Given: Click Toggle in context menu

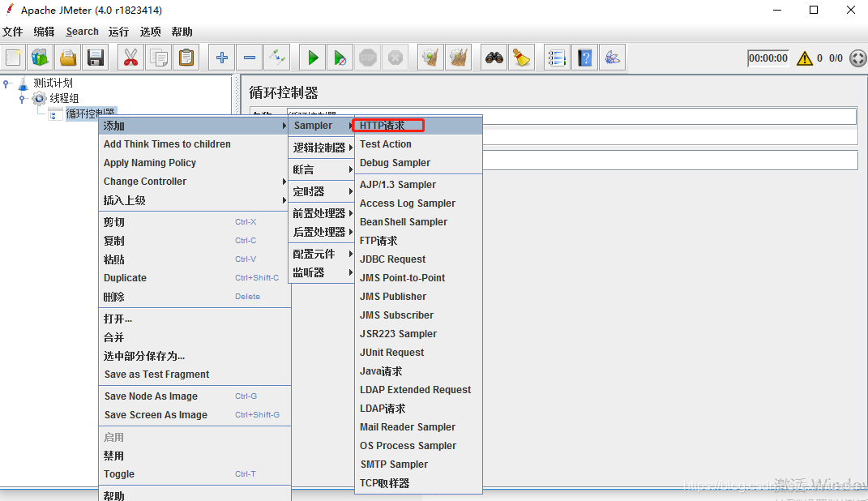Looking at the screenshot, I should (x=195, y=474).
